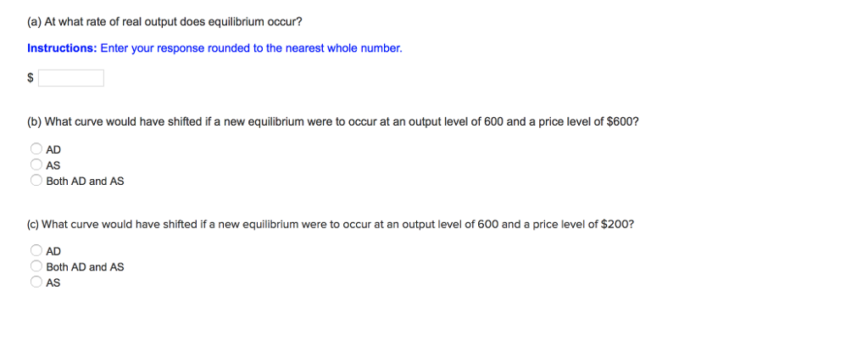This screenshot has width=868, height=341.
Task: Click the 'AD' label text under question (b)
Action: pyautogui.click(x=53, y=149)
